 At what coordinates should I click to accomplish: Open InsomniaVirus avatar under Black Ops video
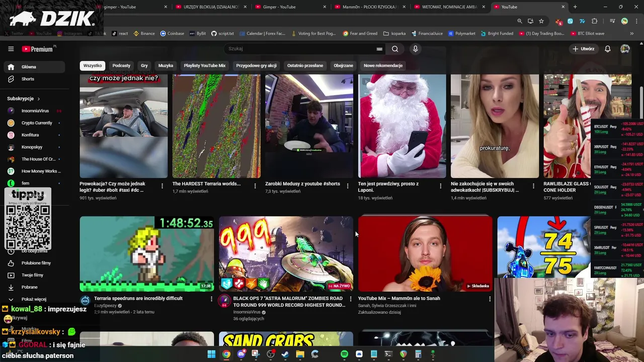pyautogui.click(x=225, y=301)
